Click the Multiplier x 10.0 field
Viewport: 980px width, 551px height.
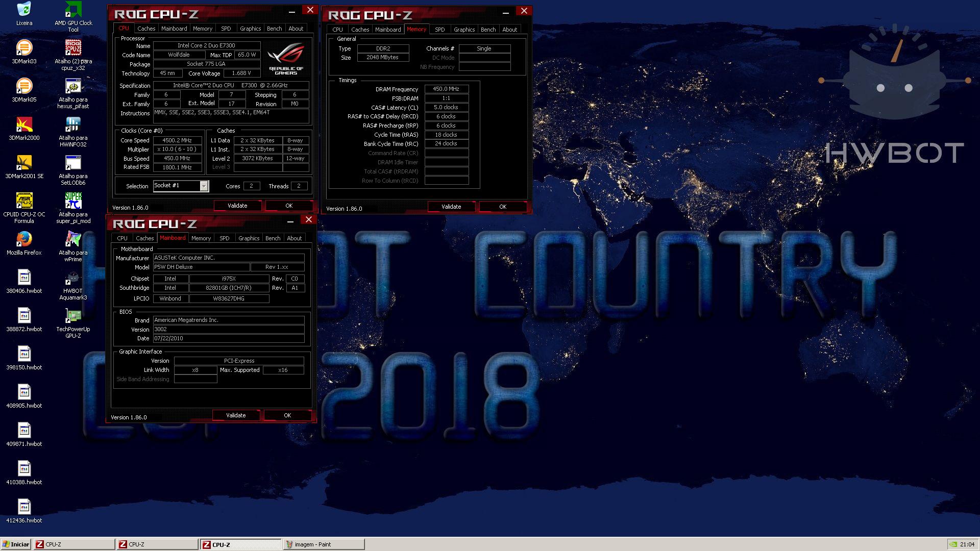[178, 149]
